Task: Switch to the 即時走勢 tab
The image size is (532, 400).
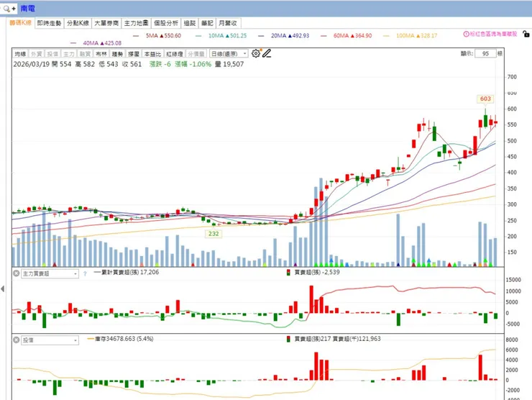Action: click(x=49, y=23)
